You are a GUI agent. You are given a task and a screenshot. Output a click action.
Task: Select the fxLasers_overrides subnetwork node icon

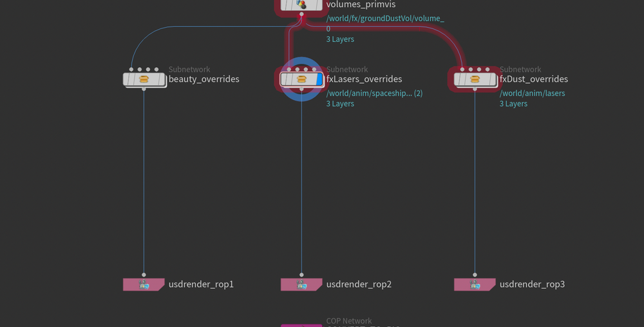coord(301,79)
